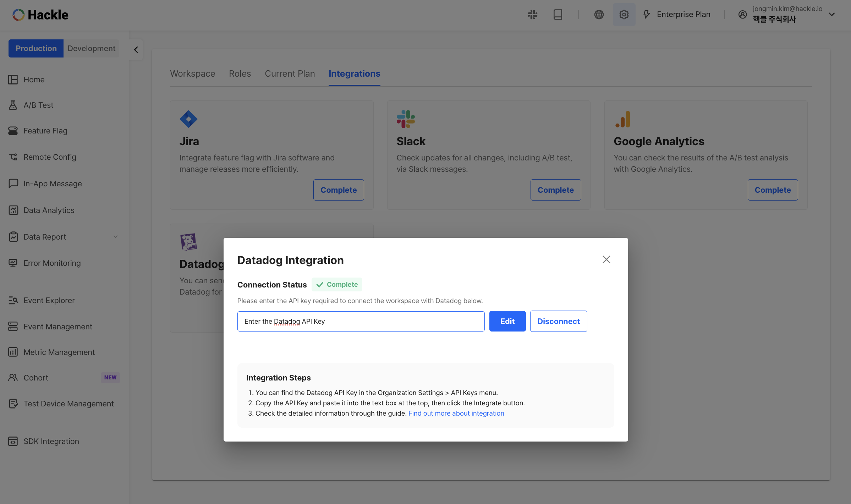This screenshot has width=851, height=504.
Task: View the Workspace settings tab
Action: 192,73
